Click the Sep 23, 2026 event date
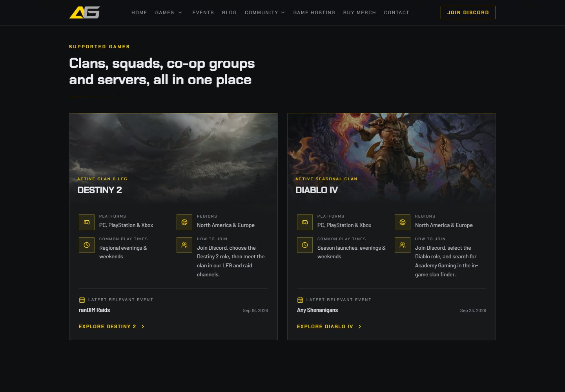Viewport: 565px width, 392px height. pyautogui.click(x=473, y=310)
